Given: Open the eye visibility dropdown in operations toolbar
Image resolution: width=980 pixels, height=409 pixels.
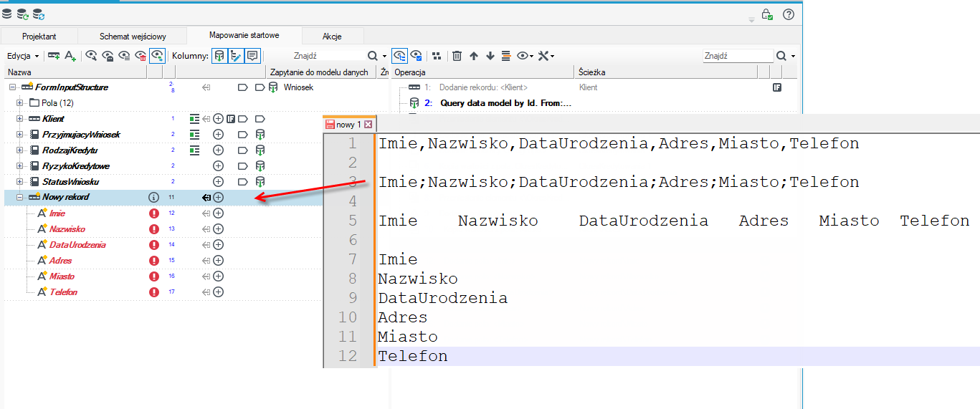Looking at the screenshot, I should click(525, 55).
